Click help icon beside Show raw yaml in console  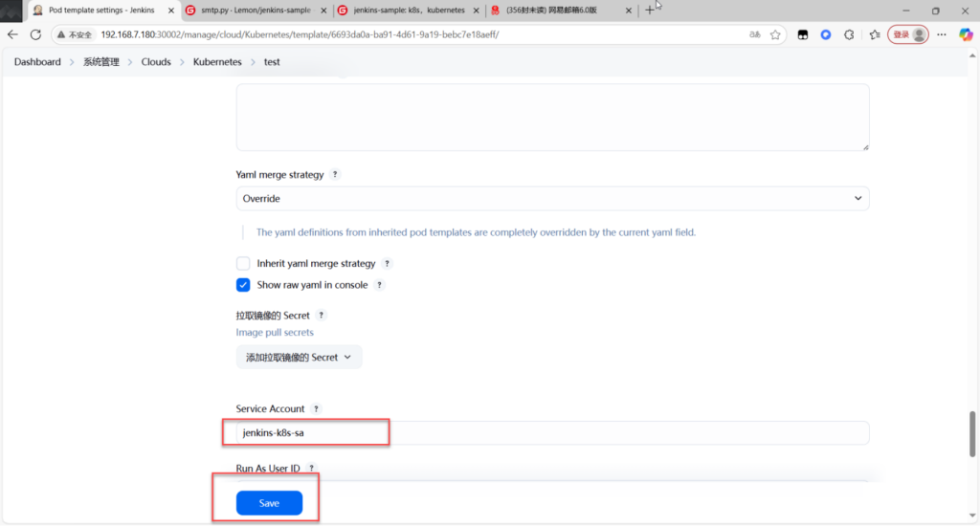(x=379, y=285)
